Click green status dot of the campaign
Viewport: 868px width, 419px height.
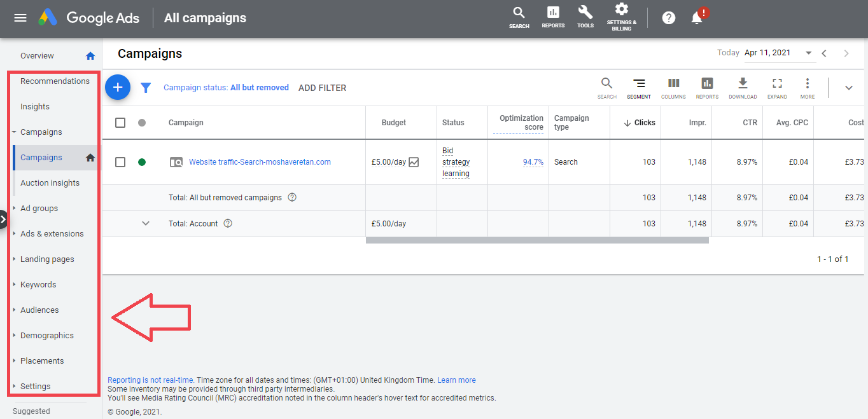click(142, 162)
